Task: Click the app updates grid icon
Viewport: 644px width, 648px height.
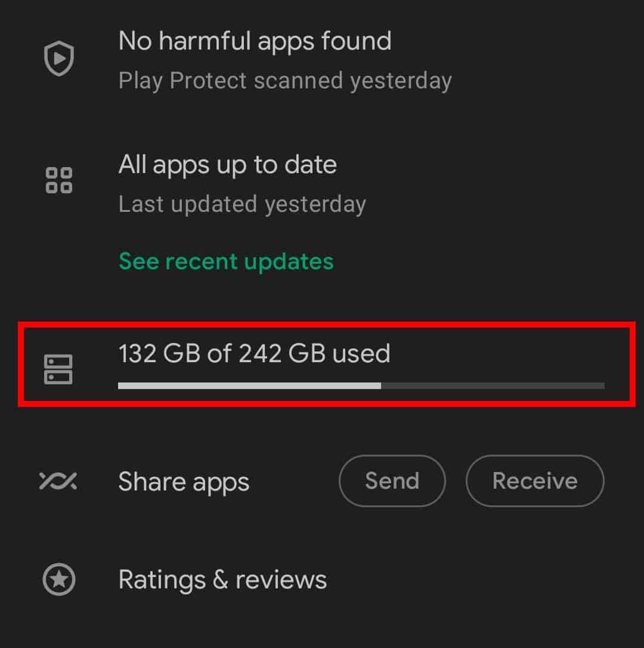Action: (x=58, y=181)
